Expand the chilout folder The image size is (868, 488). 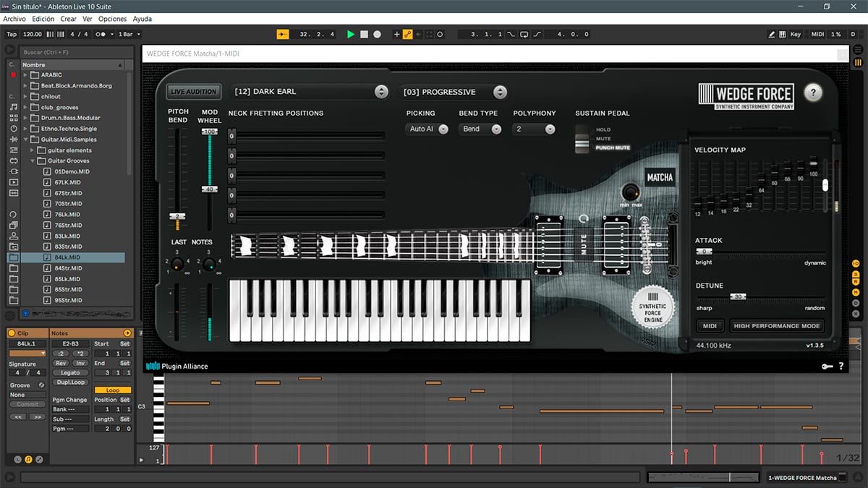(x=25, y=96)
